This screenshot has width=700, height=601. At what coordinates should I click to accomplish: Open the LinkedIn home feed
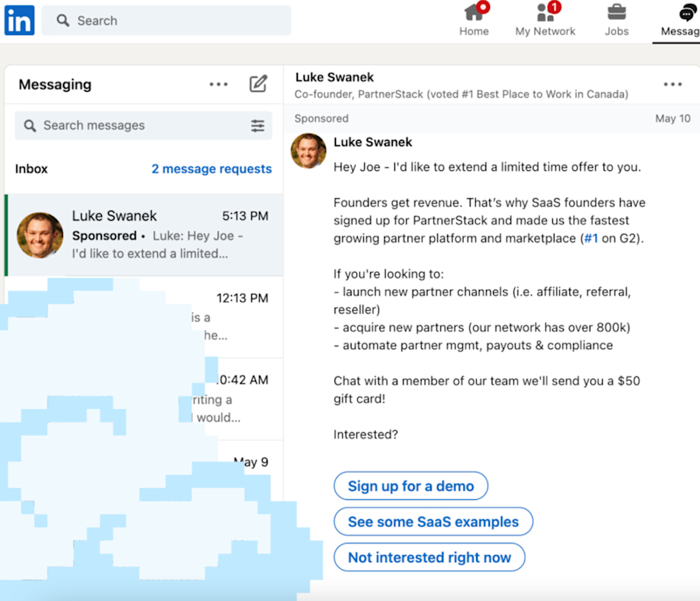tap(474, 21)
